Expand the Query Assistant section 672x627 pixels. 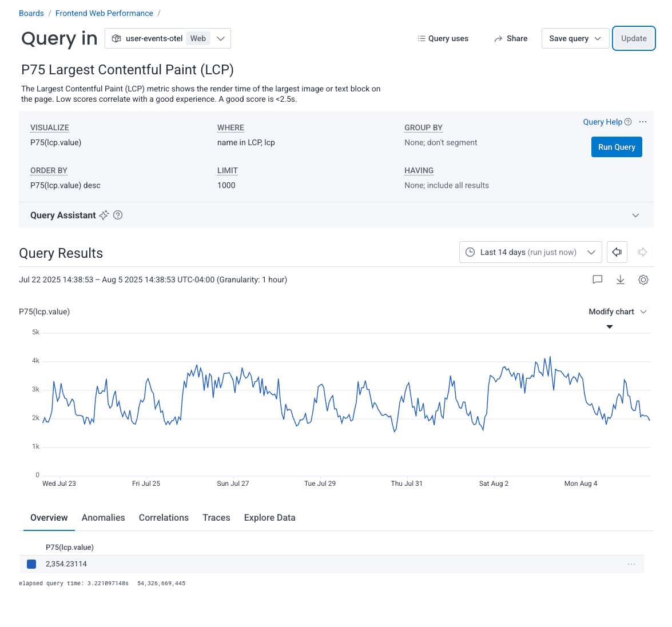[x=635, y=215]
